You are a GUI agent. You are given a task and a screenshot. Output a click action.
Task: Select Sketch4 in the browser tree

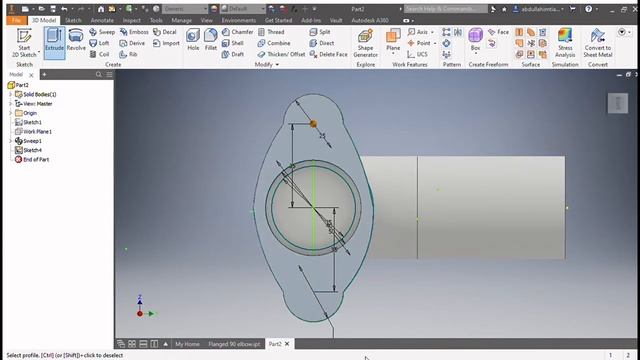coord(28,150)
